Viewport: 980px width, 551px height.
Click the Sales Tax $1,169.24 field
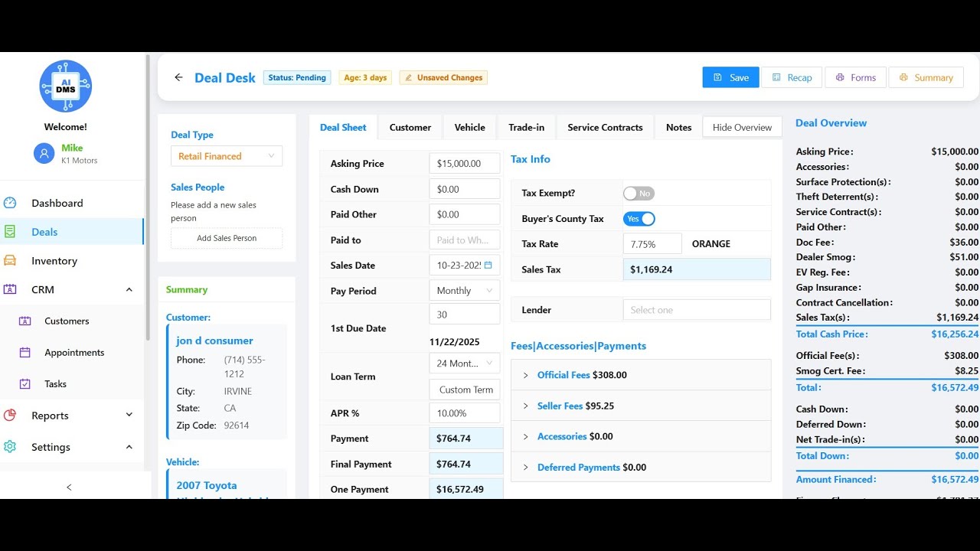[x=697, y=269]
